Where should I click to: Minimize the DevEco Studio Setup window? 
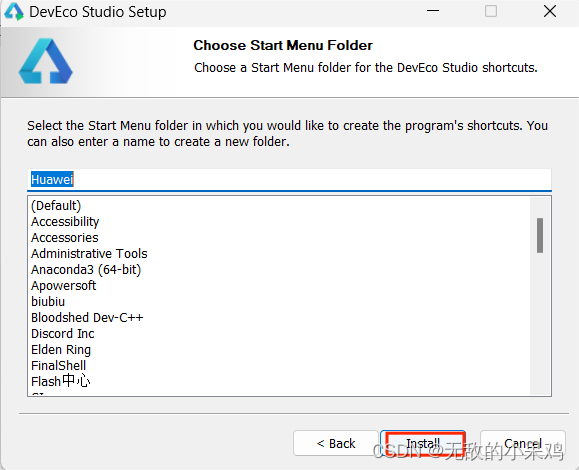(433, 11)
